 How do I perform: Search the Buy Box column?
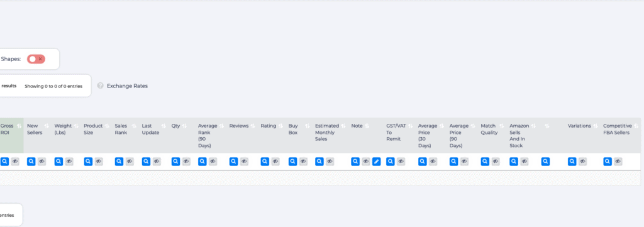click(x=293, y=162)
